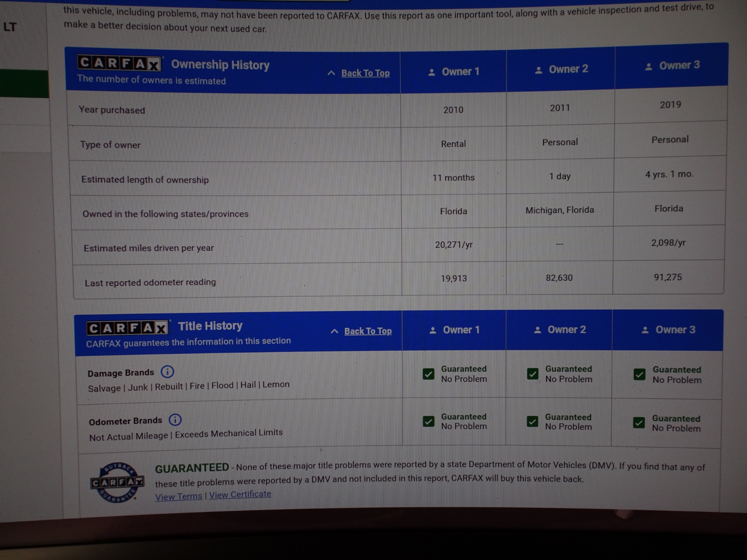Screen dimensions: 747x560
Task: Select the Owner 3 column header in Title History
Action: [668, 330]
